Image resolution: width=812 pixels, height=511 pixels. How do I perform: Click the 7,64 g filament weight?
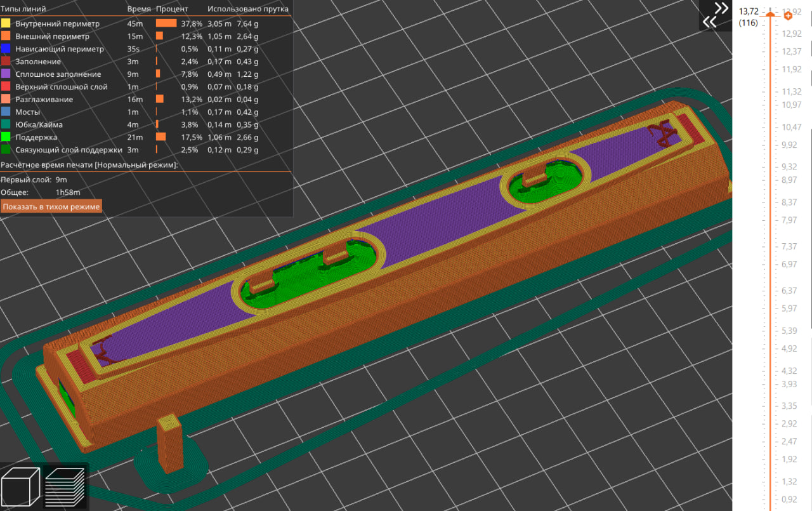click(x=248, y=23)
